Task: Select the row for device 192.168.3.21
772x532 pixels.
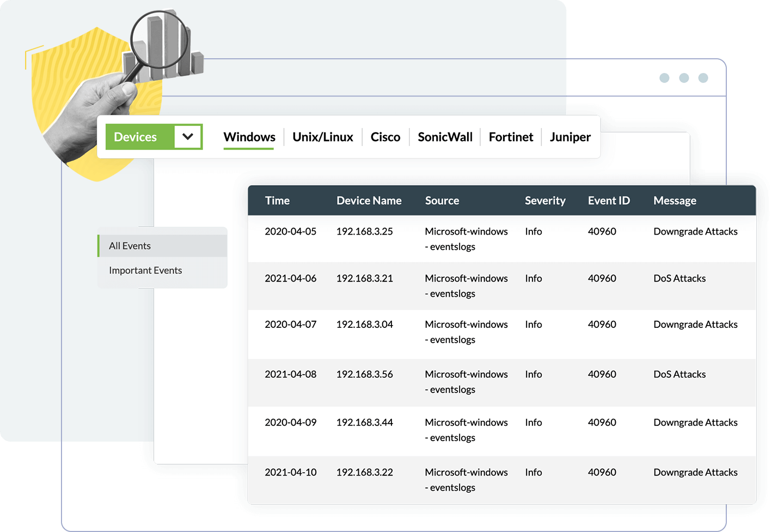Action: point(364,278)
